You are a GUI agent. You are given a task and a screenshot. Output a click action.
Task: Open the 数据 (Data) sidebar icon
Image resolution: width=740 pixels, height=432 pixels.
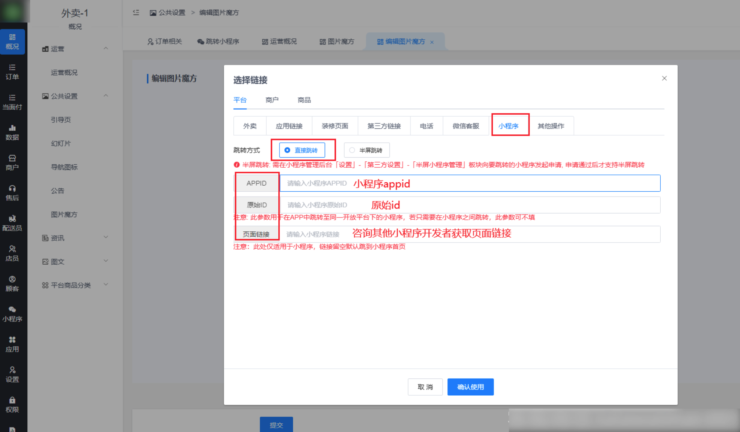[x=12, y=131]
